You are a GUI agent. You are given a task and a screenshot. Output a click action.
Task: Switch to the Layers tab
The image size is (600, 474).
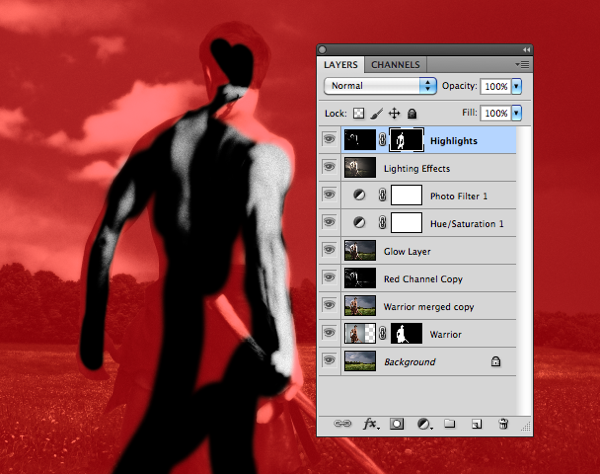pyautogui.click(x=341, y=65)
